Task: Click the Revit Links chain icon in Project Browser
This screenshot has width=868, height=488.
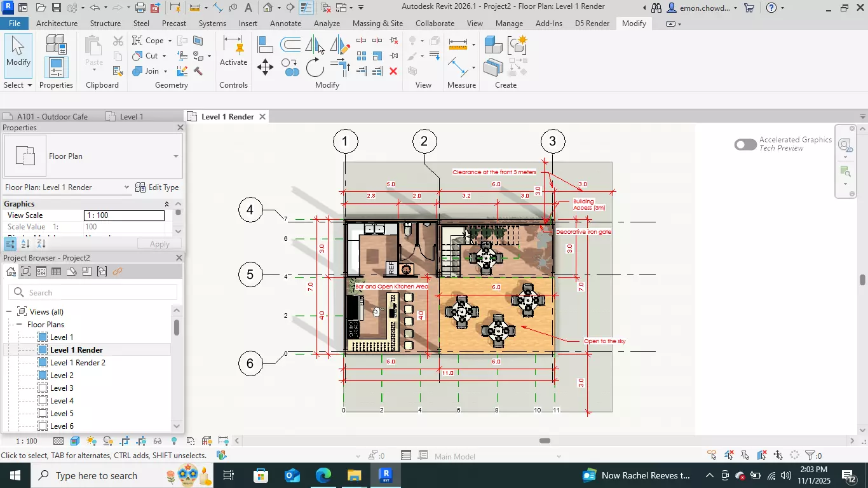Action: pos(117,271)
